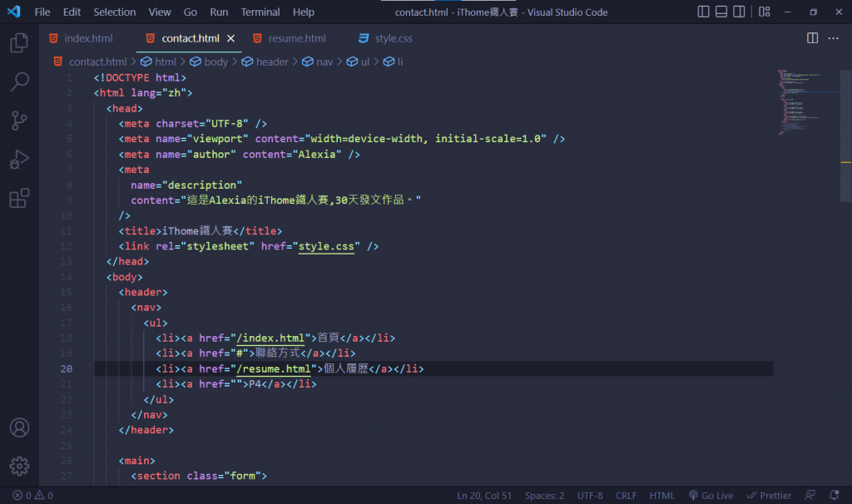Open the File menu
This screenshot has height=504, width=852.
click(42, 12)
